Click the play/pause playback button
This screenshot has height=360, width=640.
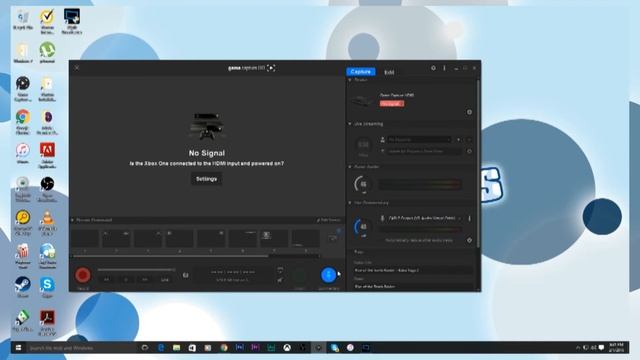[x=126, y=280]
